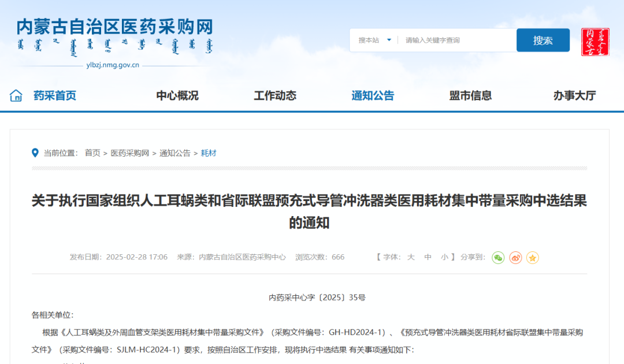The image size is (624, 364).
Task: Open the 中心概况 navigation tab
Action: 177,96
